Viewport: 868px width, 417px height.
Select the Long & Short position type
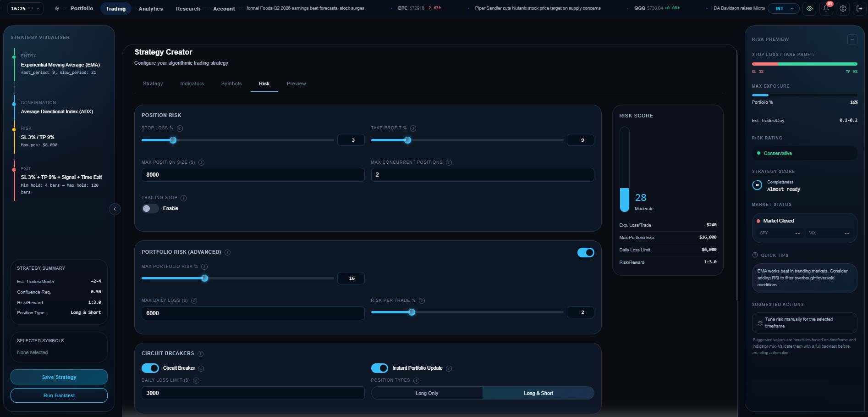coord(538,393)
